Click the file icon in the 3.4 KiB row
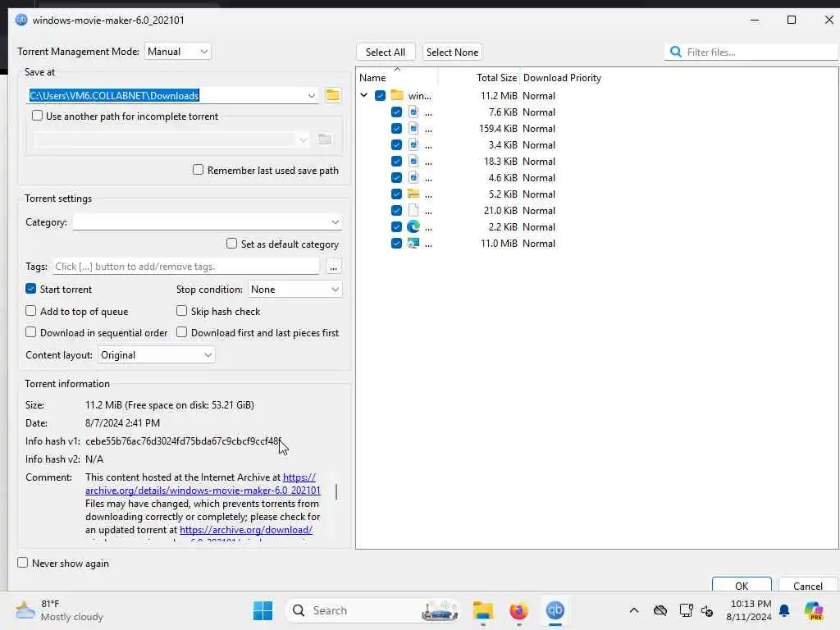Screen dimensions: 840x630 pyautogui.click(x=413, y=144)
